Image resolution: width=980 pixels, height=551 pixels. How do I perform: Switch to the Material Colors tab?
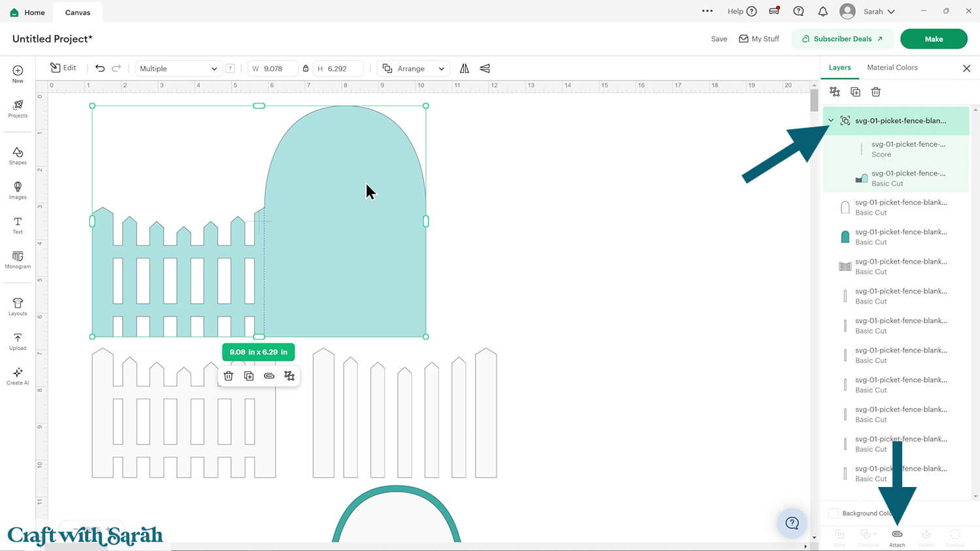tap(892, 68)
